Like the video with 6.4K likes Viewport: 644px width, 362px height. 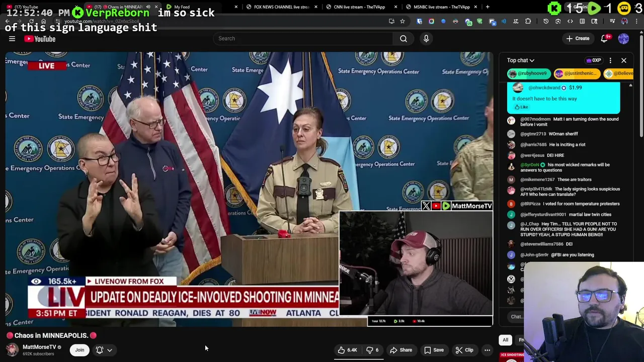click(x=347, y=350)
